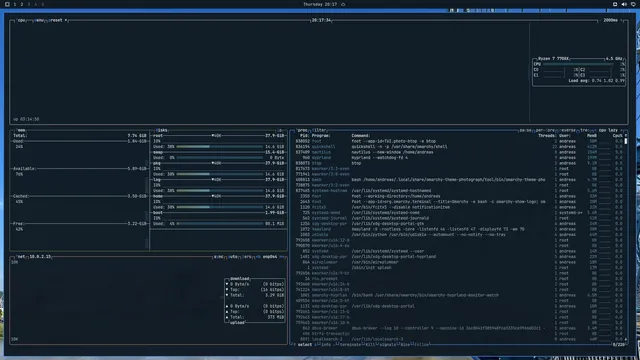The height and width of the screenshot is (360, 640).
Task: Select the nautilus process row
Action: point(459,152)
